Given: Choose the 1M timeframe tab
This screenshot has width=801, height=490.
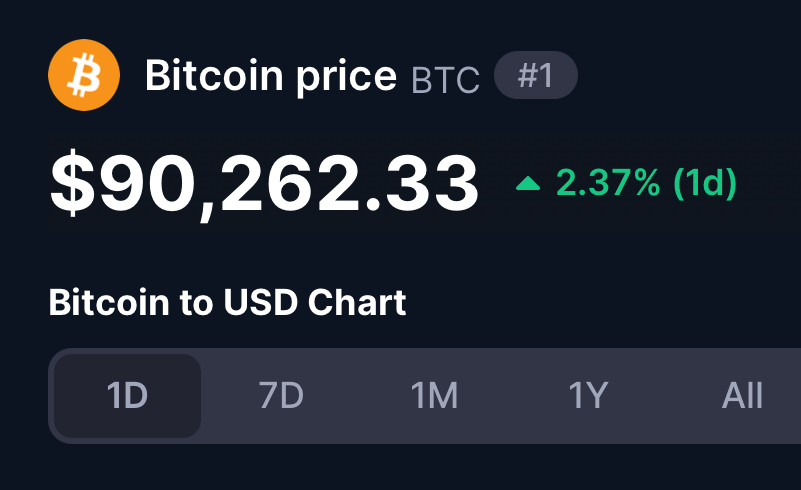Looking at the screenshot, I should 435,395.
